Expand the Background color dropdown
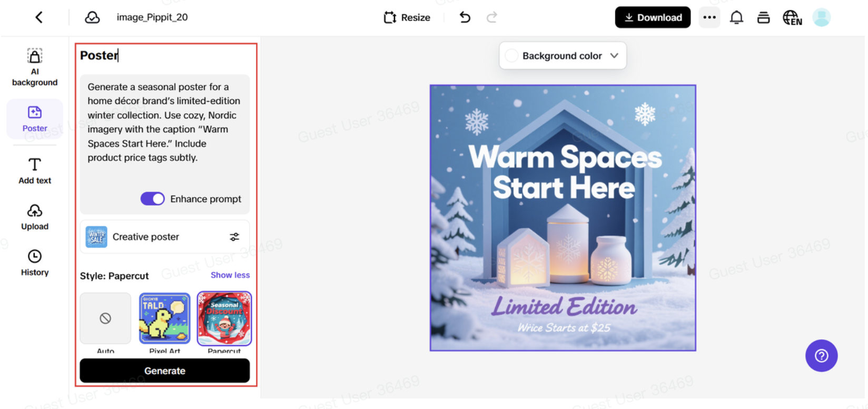The height and width of the screenshot is (409, 868). (x=614, y=55)
